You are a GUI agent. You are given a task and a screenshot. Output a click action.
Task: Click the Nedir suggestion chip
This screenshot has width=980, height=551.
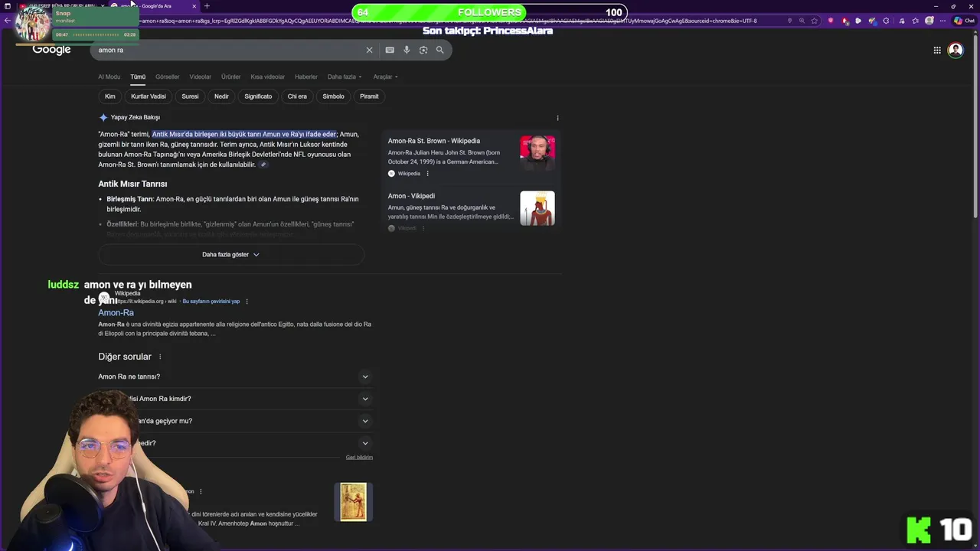(x=221, y=96)
